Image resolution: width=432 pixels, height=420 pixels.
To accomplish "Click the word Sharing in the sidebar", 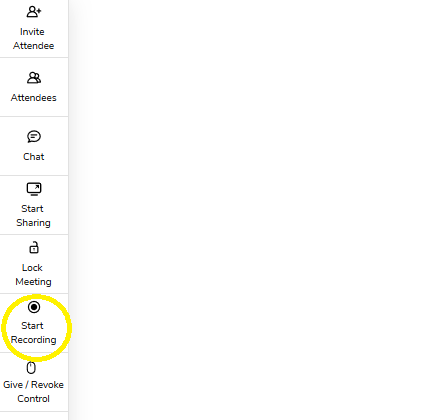I will 33,223.
